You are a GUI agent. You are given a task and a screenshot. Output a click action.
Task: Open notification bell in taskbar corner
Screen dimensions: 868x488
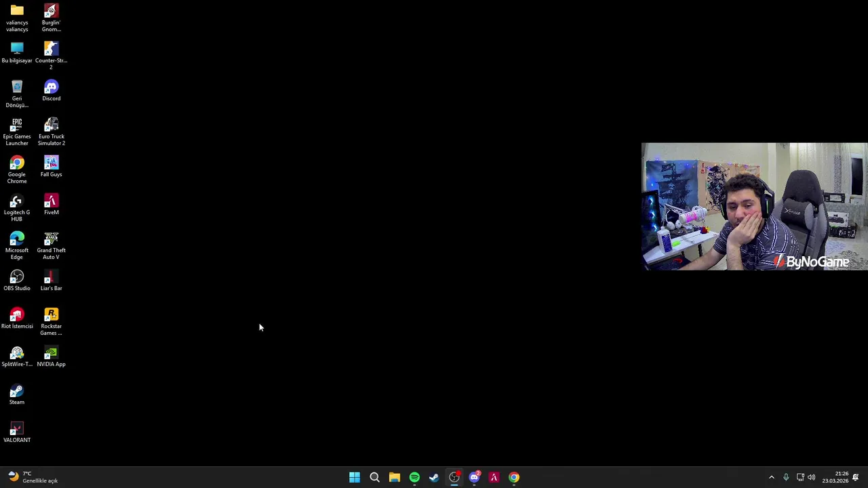point(856,477)
